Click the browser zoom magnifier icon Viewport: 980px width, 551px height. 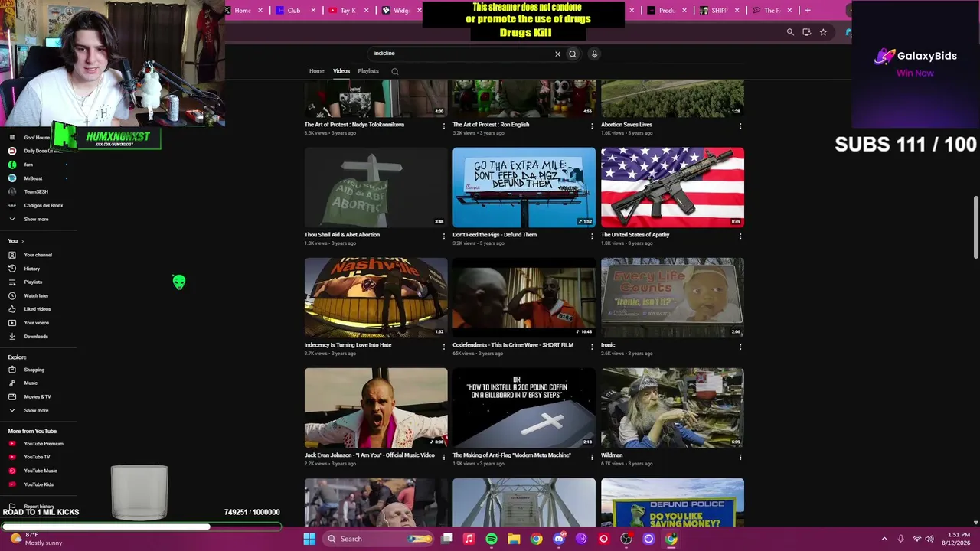coord(790,32)
